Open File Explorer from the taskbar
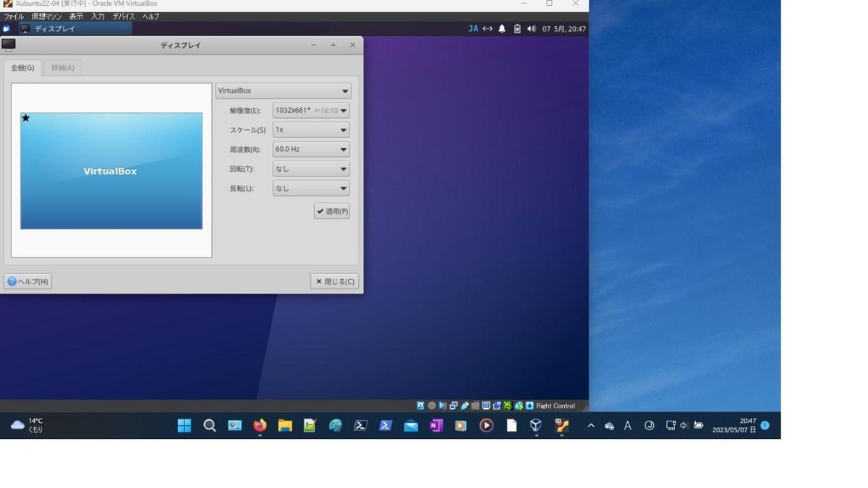The image size is (868, 488). tap(285, 426)
